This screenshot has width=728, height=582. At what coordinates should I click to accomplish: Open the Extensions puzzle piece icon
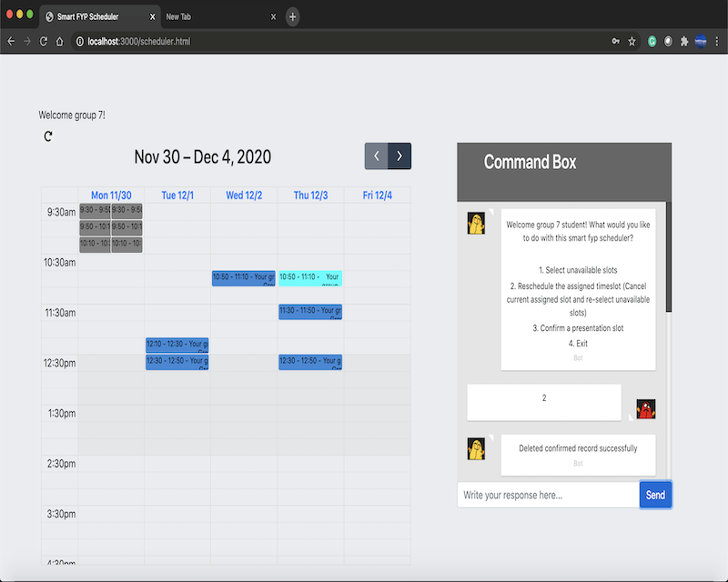coord(684,41)
